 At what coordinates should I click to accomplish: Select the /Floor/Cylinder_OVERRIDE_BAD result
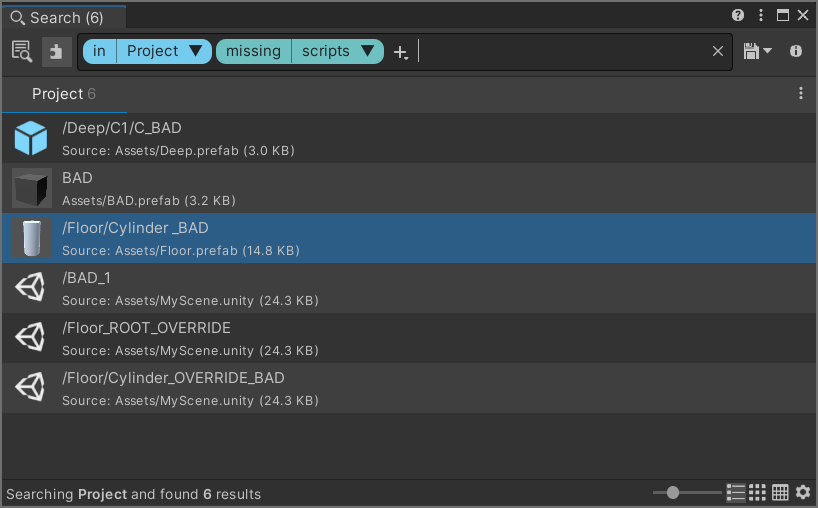409,389
